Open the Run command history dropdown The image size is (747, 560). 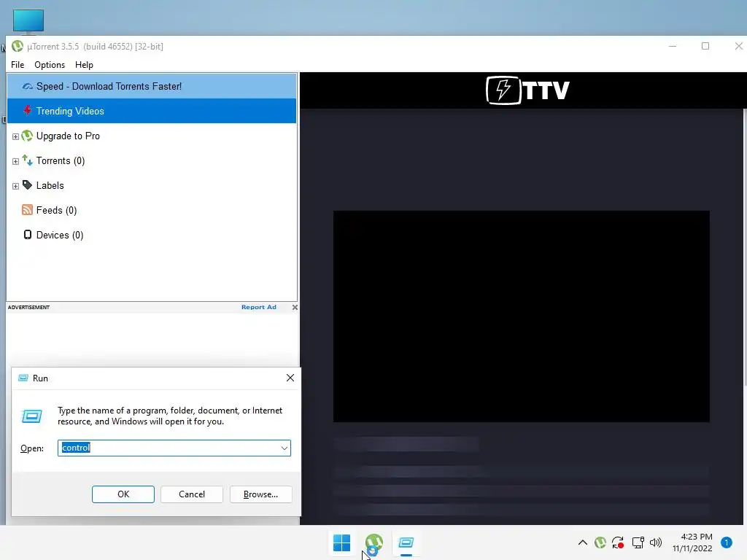tap(285, 448)
